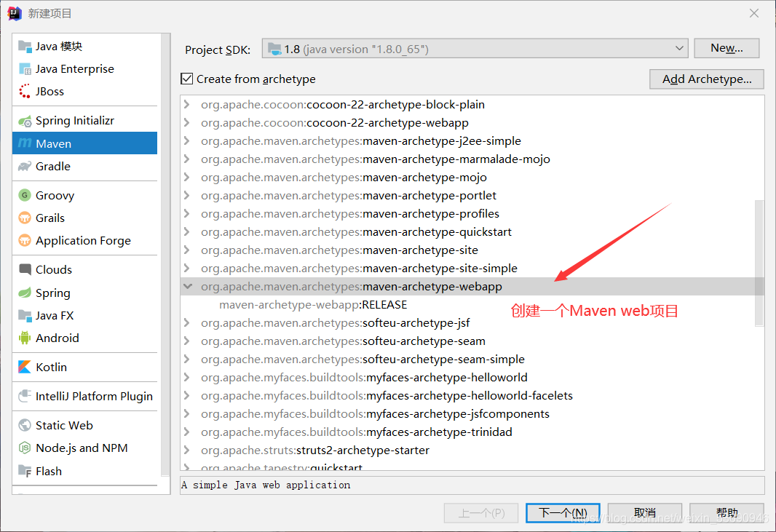
Task: Collapse the maven-archetype-webapp node
Action: pyautogui.click(x=187, y=286)
